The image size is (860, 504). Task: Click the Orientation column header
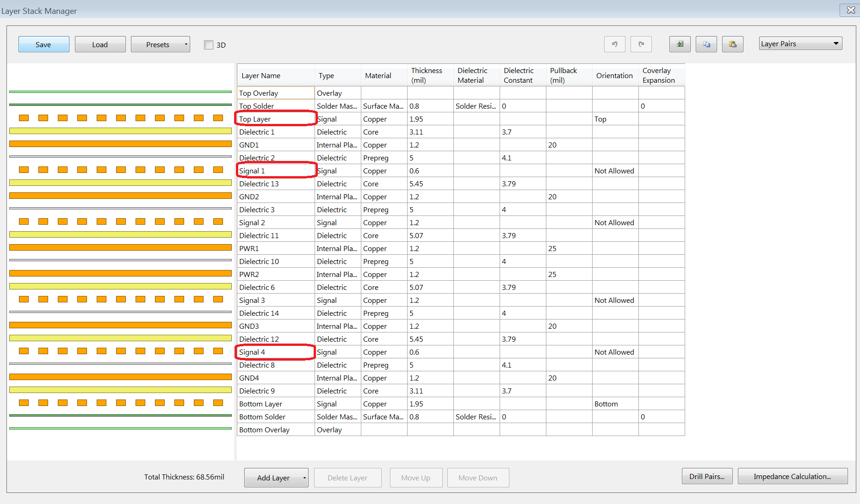point(615,75)
